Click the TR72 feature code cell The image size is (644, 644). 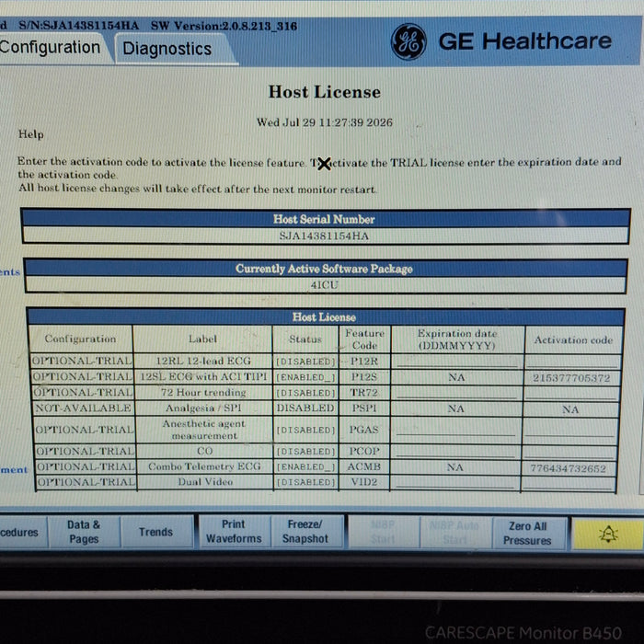[364, 393]
